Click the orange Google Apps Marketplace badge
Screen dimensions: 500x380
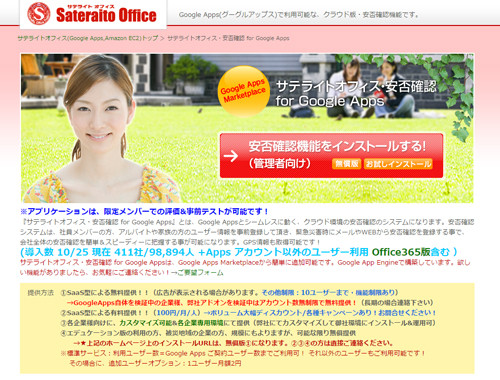243,90
